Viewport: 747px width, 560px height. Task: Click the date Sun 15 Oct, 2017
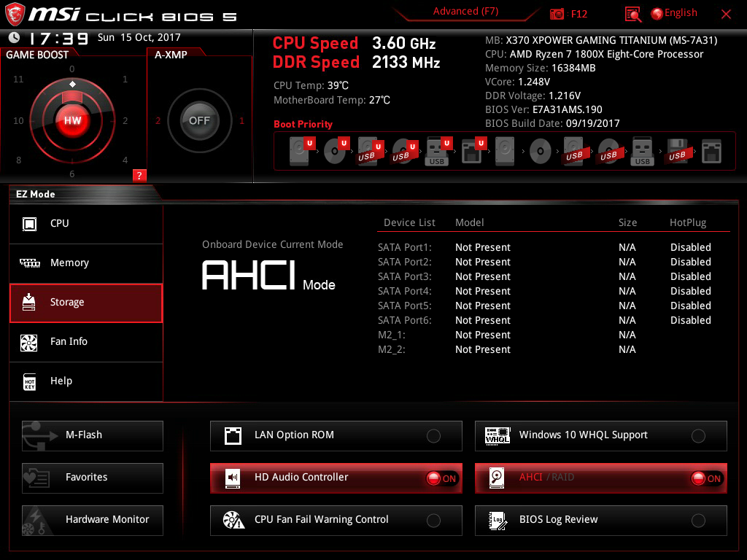click(x=139, y=37)
